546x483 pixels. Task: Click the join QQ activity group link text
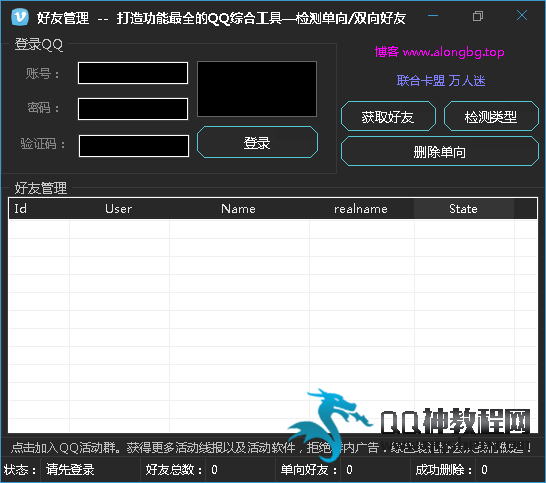point(271,447)
